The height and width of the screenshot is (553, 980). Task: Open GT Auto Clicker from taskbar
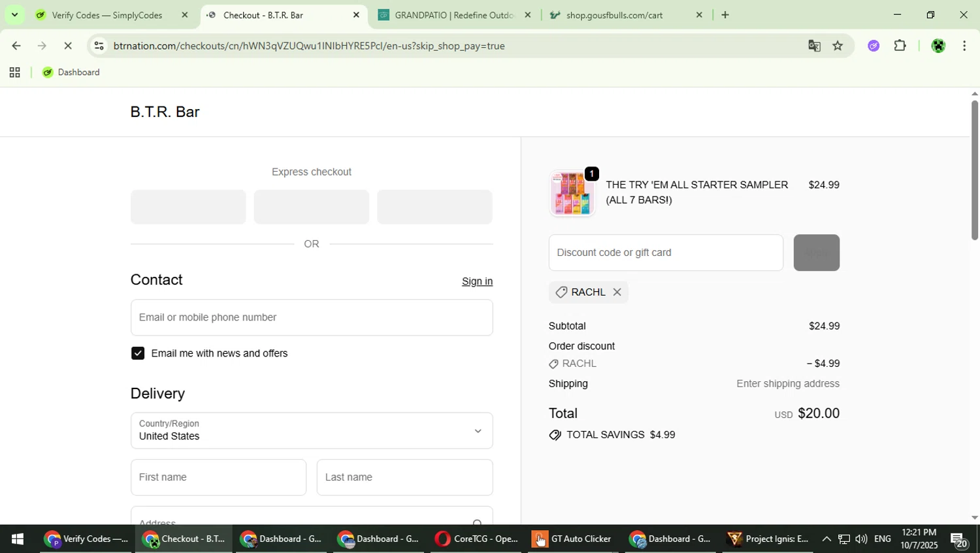point(574,539)
